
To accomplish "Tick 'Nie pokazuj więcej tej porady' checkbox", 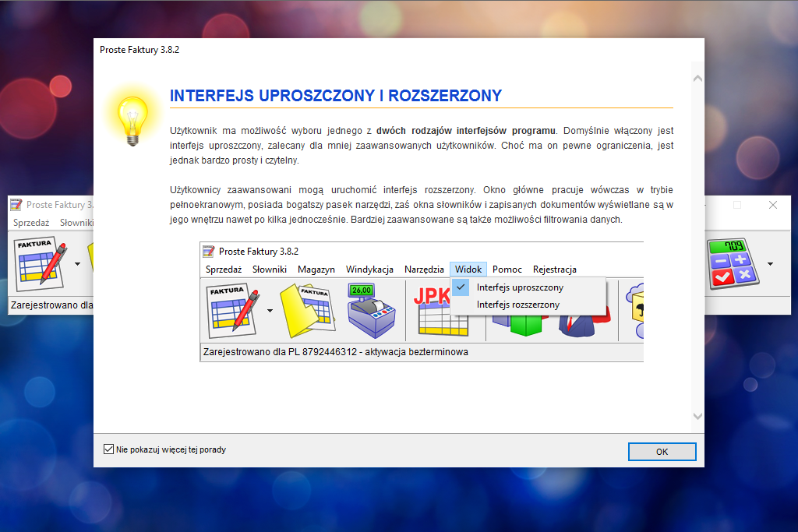I will pos(108,449).
